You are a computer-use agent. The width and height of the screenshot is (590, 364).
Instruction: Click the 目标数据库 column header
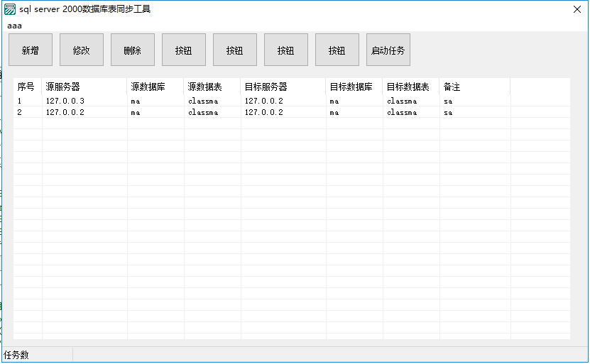[354, 87]
